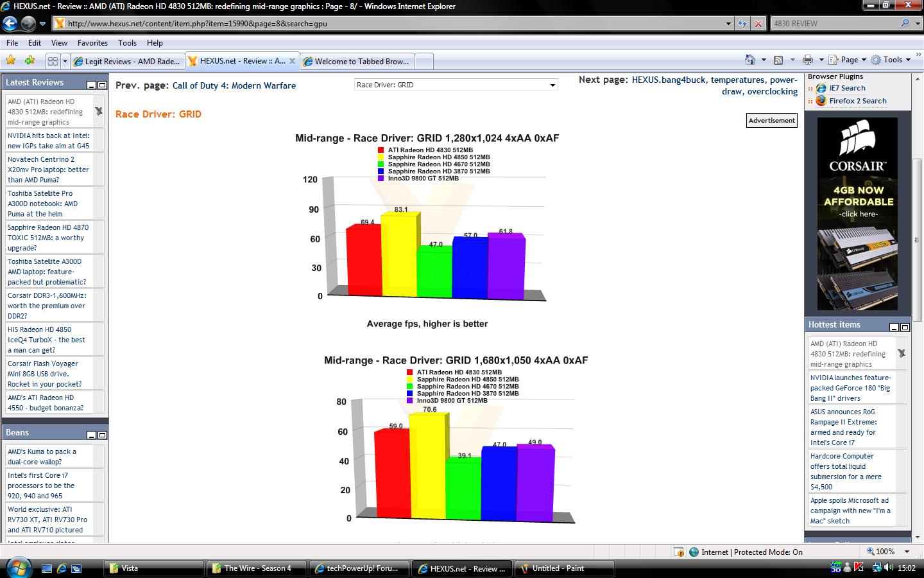Minimize the Latest Reviews panel
This screenshot has height=578, width=924.
coord(92,85)
